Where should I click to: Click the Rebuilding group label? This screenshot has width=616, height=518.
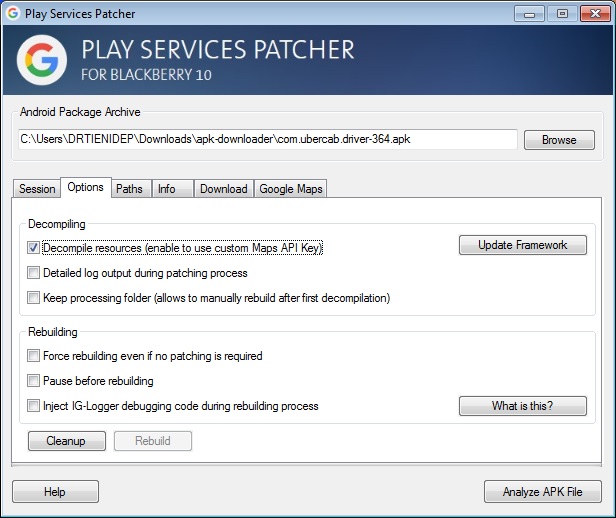53,332
